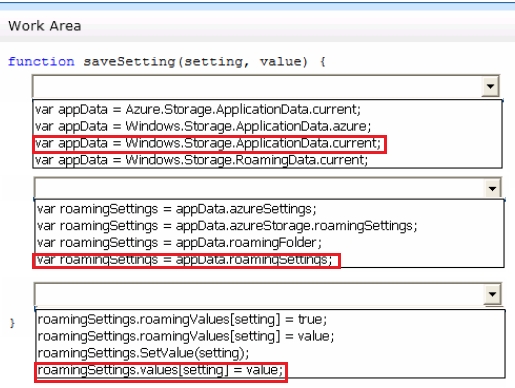This screenshot has width=515, height=388.
Task: Open the third dropdown arrow above values options
Action: click(492, 294)
